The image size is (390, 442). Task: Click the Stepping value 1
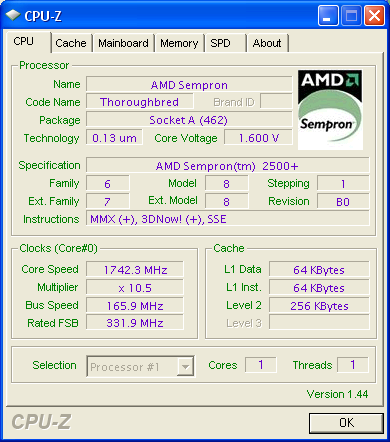pos(343,183)
